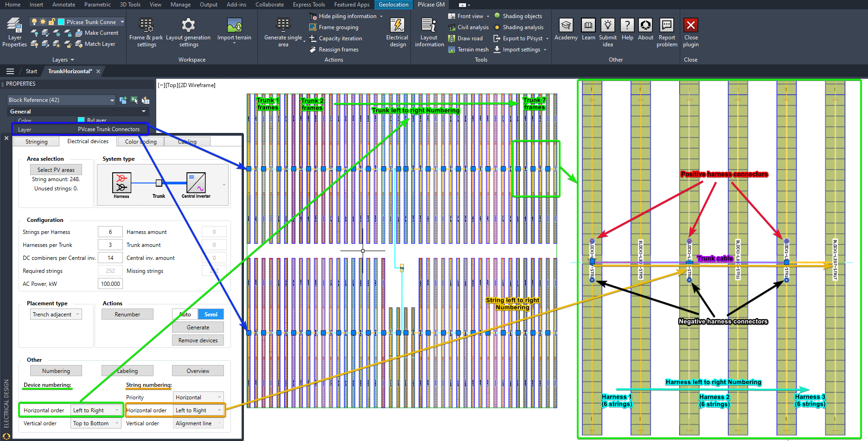Toggle layer freeze sun icon in dropdown

[43, 22]
